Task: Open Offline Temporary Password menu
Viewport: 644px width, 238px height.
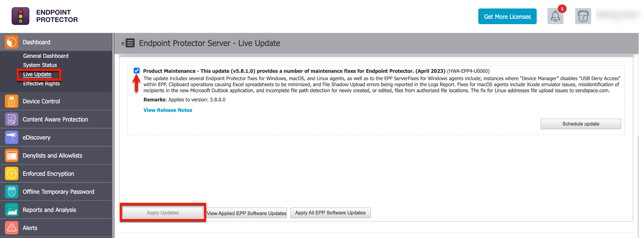Action: (56, 192)
